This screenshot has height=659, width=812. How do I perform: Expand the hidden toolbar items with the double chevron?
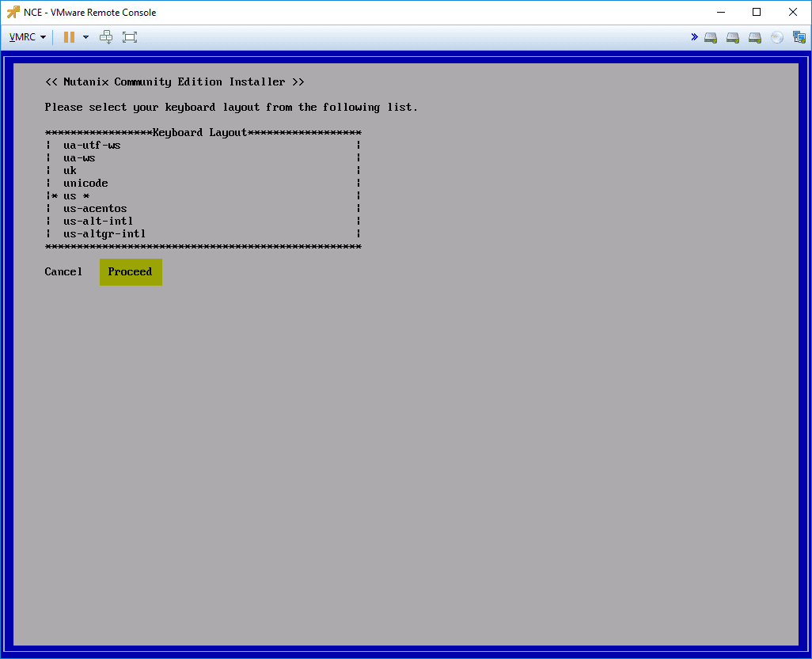(x=695, y=36)
